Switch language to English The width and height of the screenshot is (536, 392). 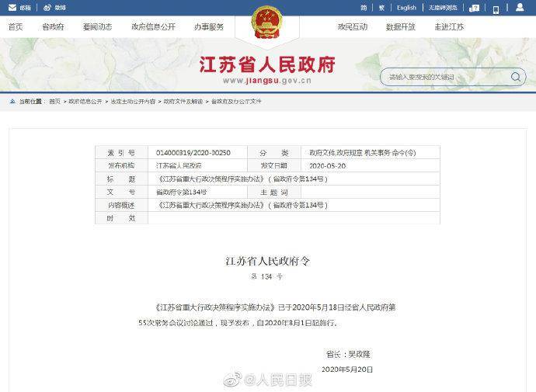tap(406, 8)
